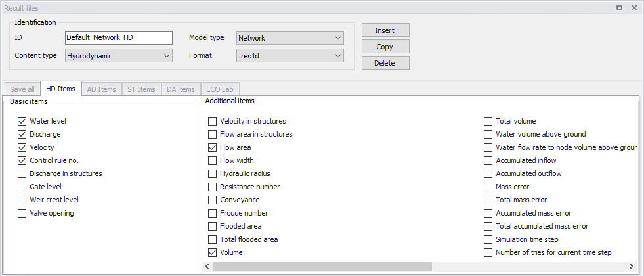Select the HD Items tab
The height and width of the screenshot is (276, 644).
click(x=61, y=89)
